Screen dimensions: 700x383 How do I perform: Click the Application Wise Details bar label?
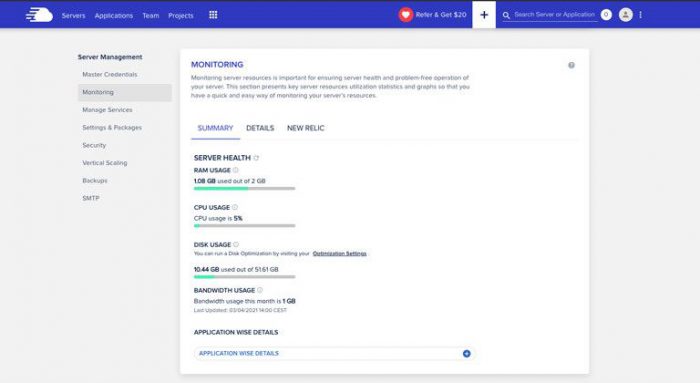click(x=239, y=353)
